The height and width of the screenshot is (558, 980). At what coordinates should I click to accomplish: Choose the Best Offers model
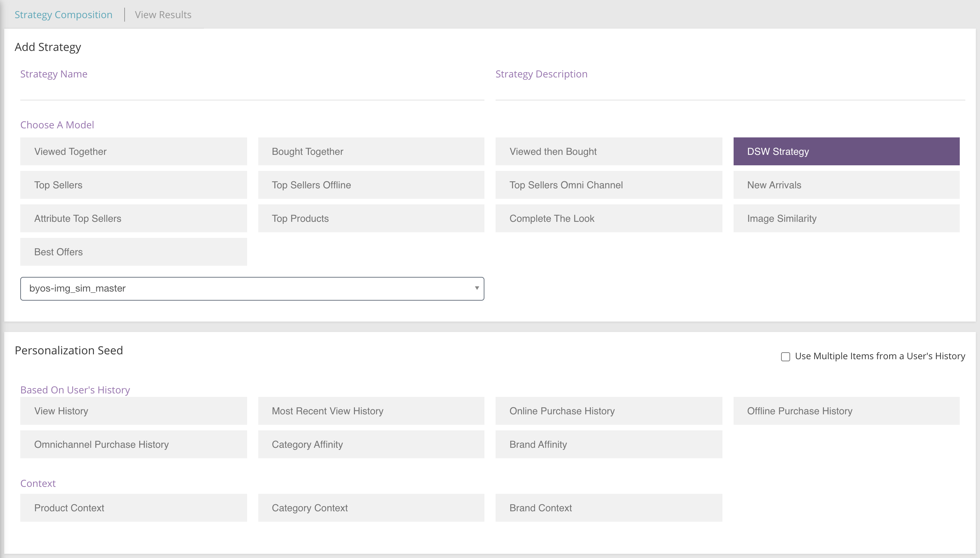[x=133, y=252]
